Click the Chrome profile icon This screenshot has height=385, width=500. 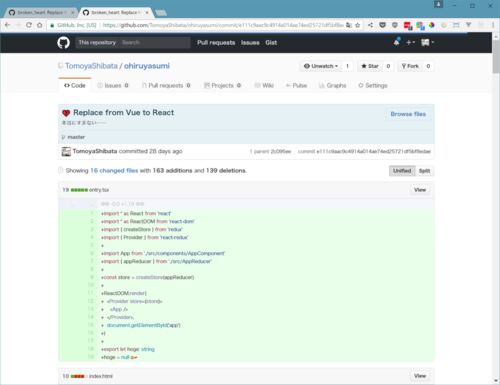tap(438, 5)
